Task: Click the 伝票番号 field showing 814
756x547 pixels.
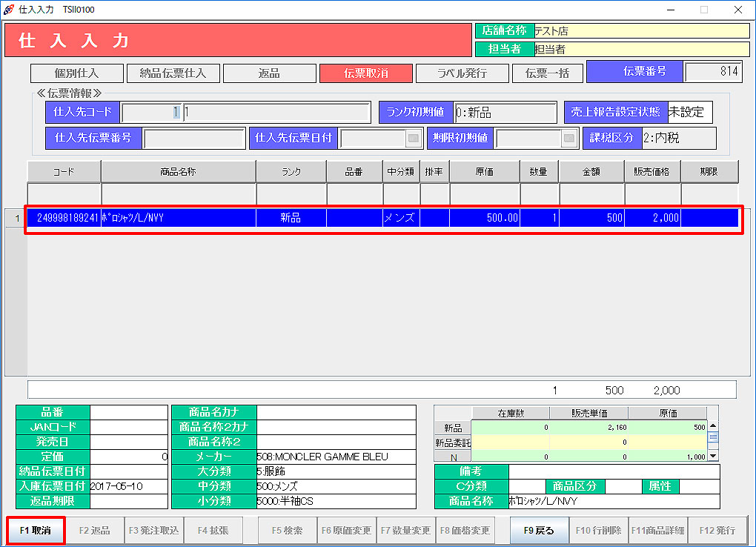Action: (x=713, y=72)
